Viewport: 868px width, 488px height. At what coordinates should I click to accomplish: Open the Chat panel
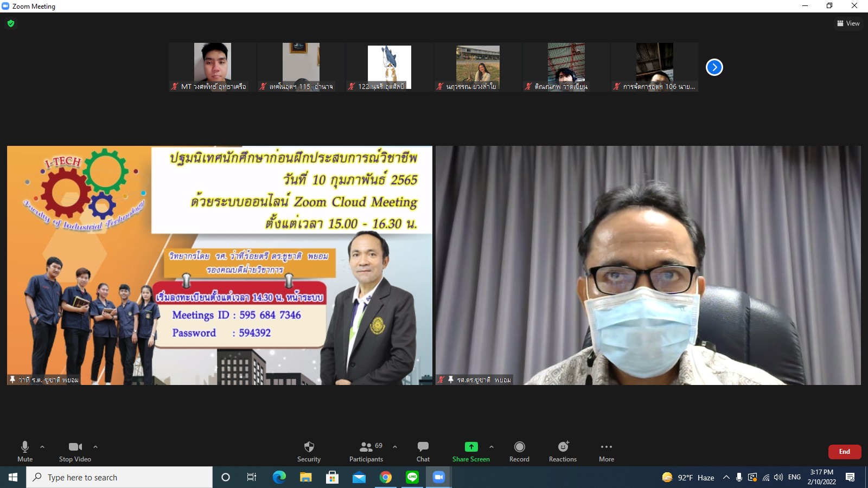423,451
